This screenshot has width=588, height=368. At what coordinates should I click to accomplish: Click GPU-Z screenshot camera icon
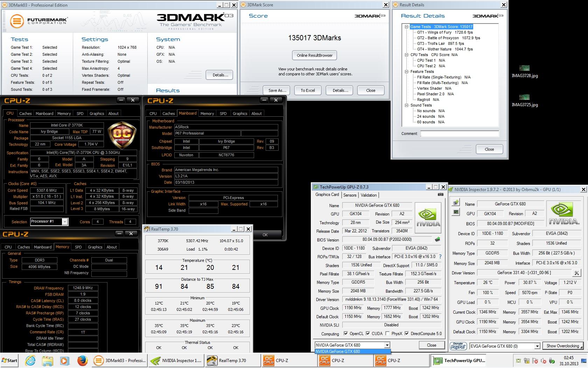click(441, 195)
